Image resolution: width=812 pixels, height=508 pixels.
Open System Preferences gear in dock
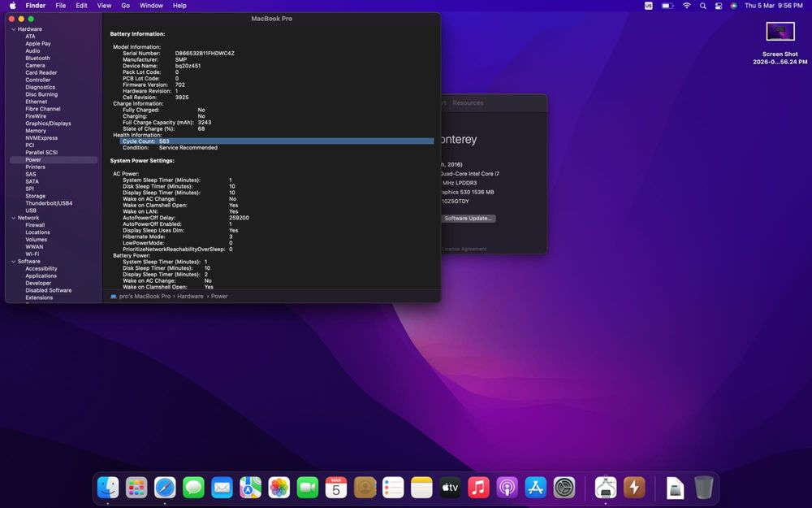(564, 487)
